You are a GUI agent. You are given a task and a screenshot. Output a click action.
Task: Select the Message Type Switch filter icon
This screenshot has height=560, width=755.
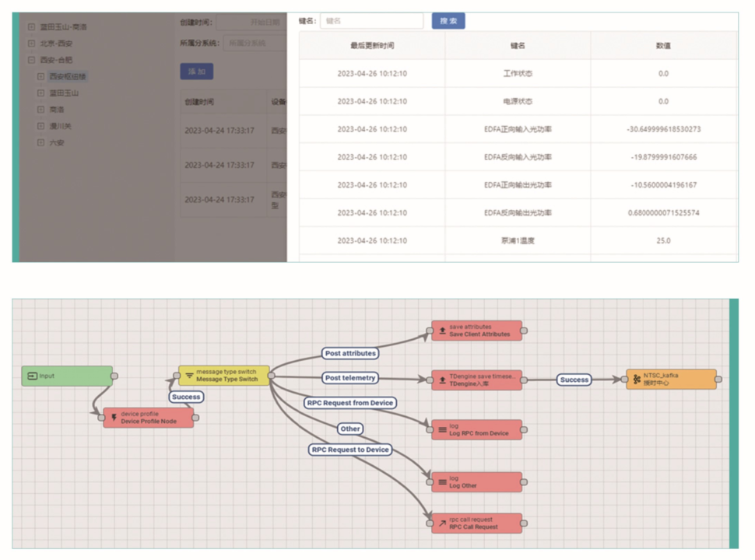click(x=189, y=376)
